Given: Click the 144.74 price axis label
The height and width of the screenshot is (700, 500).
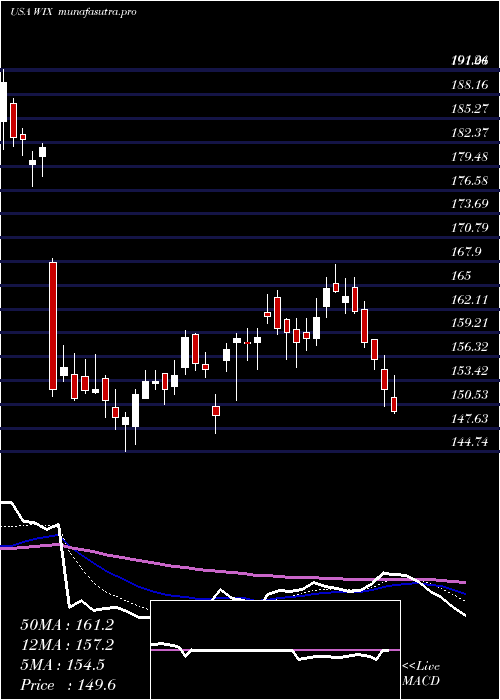Looking at the screenshot, I should coord(470,442).
